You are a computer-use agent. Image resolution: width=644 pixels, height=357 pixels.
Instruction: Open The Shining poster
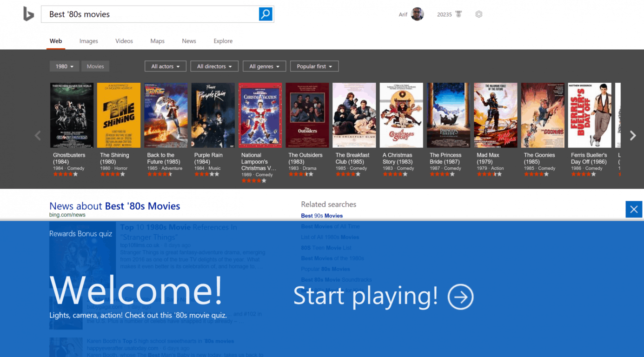coord(119,115)
